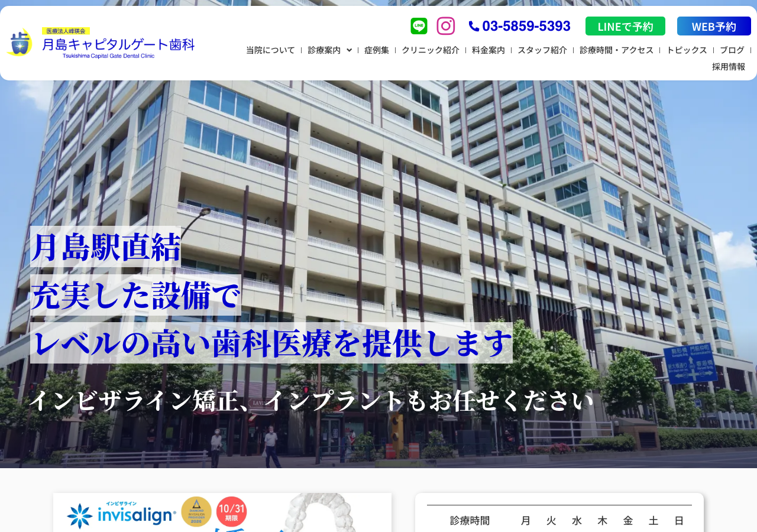Screen dimensions: 757x532
Task: Open the 症例集 menu item
Action: tap(377, 50)
